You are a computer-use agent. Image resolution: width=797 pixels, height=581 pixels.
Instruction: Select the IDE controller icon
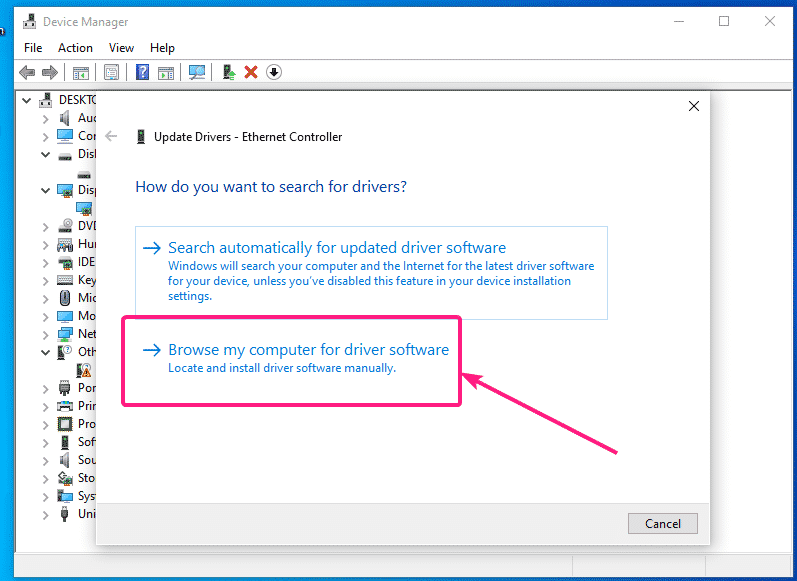click(x=65, y=262)
